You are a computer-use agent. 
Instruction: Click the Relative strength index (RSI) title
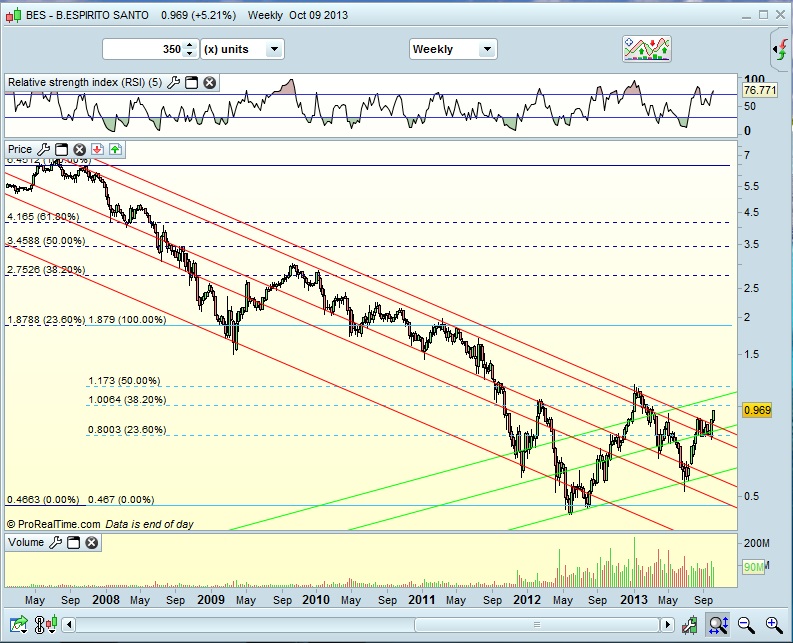pos(85,82)
